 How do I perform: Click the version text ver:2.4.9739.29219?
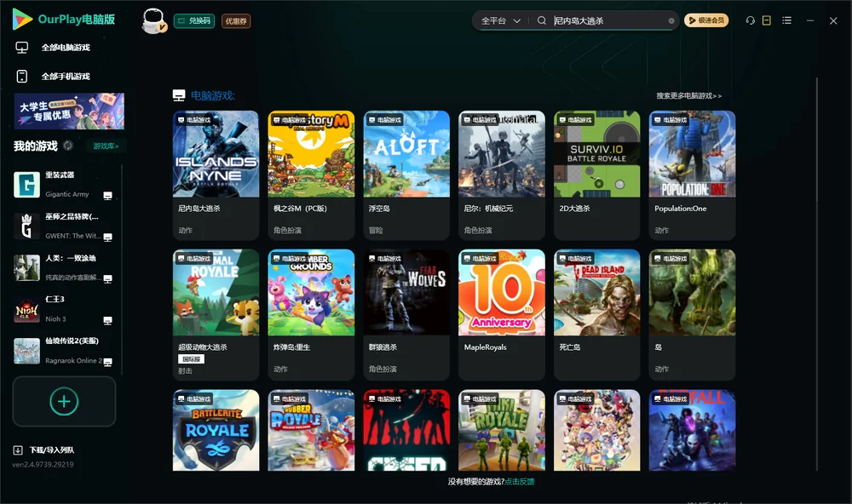(43, 464)
